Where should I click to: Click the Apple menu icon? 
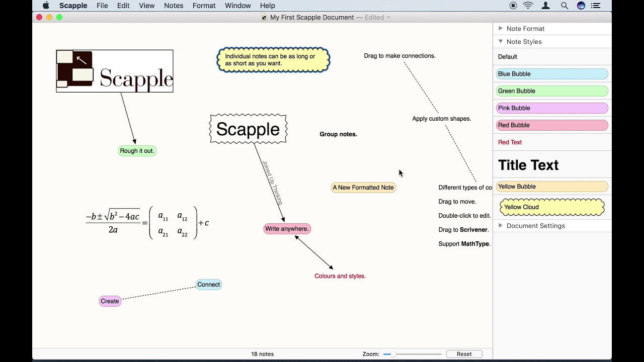[46, 6]
